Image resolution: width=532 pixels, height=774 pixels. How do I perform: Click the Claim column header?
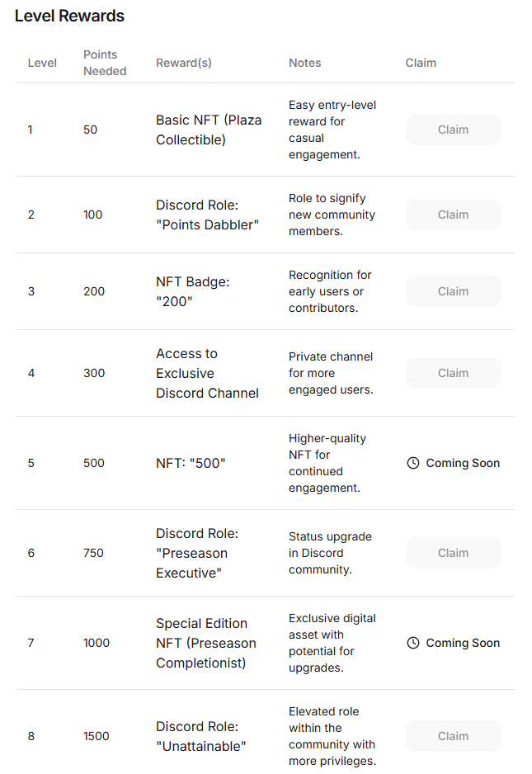click(x=421, y=63)
